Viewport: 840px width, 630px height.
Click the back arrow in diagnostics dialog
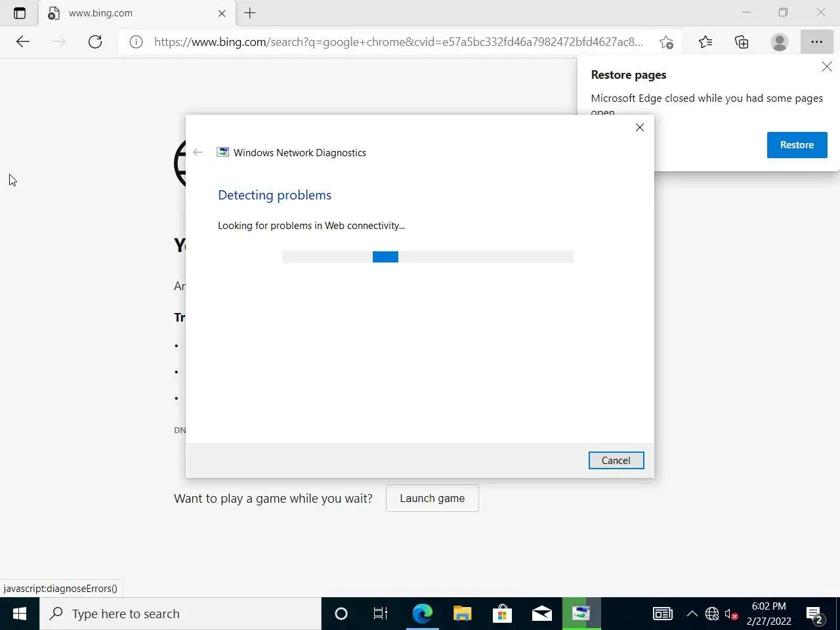[x=198, y=152]
